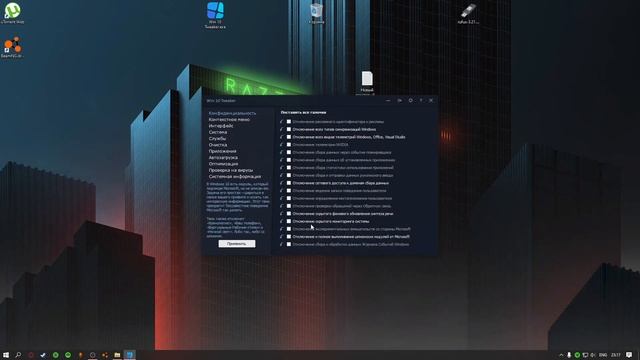640x360 pixels.
Task: Open the uTorrent Web desktop icon
Action: pyautogui.click(x=13, y=12)
